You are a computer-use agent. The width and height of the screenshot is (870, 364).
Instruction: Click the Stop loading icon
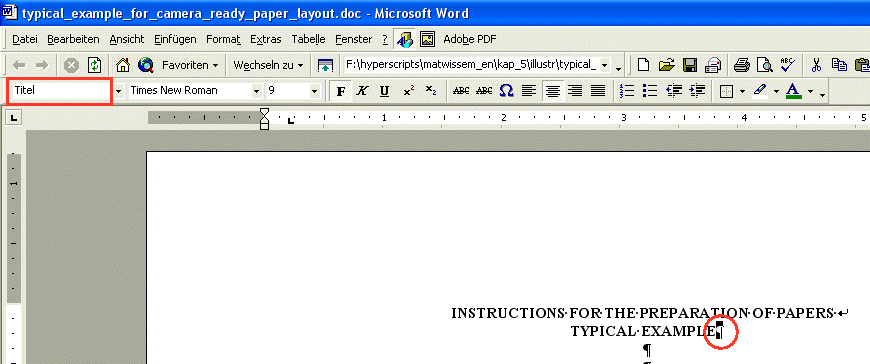(71, 65)
